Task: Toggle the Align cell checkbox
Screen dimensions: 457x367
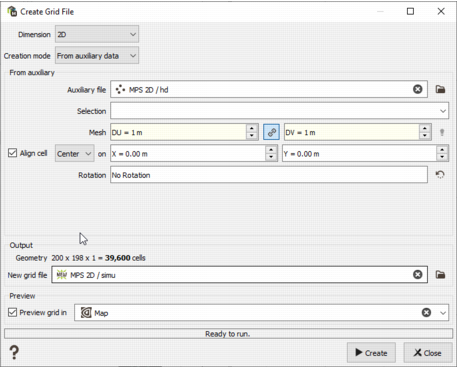Action: point(12,153)
